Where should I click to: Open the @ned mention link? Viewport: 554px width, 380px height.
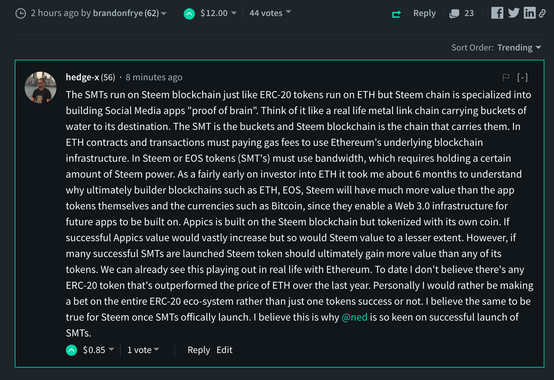click(x=354, y=317)
